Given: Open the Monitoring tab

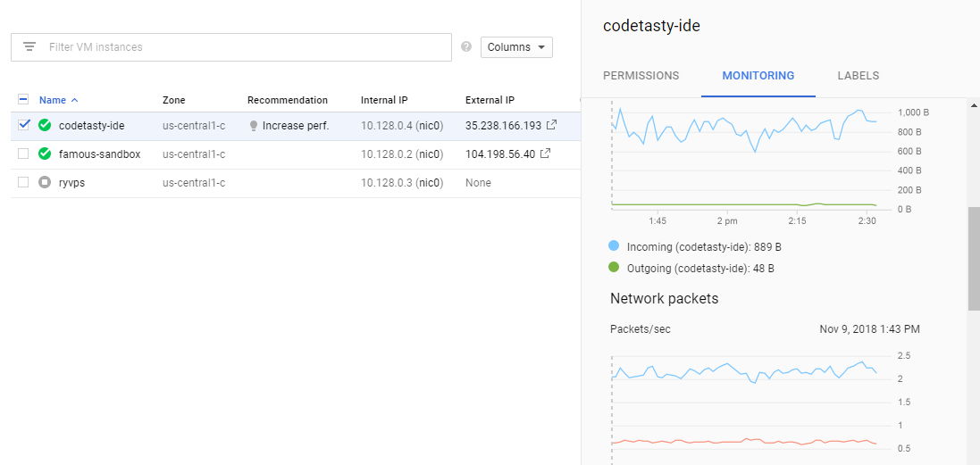Looking at the screenshot, I should pos(758,76).
